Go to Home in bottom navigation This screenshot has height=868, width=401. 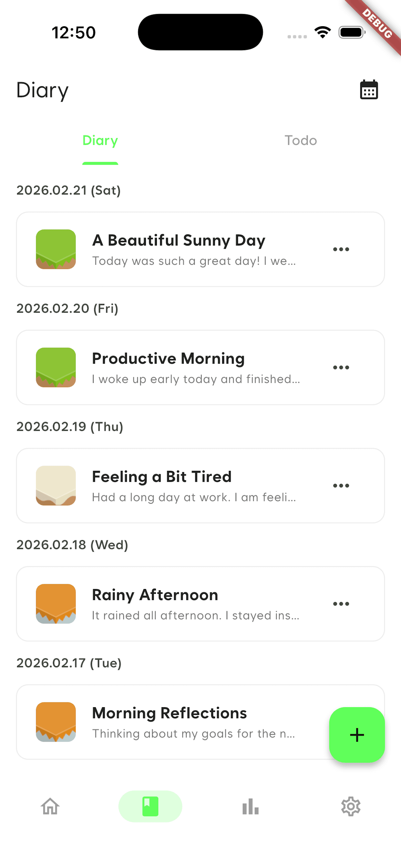point(50,806)
